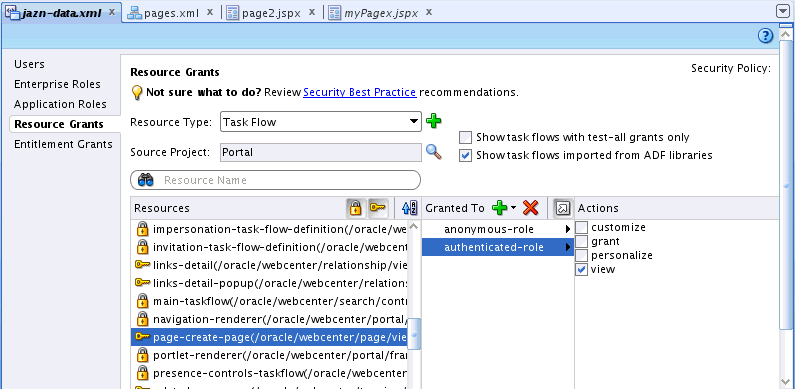Remove selected grantee with red X

tap(530, 207)
